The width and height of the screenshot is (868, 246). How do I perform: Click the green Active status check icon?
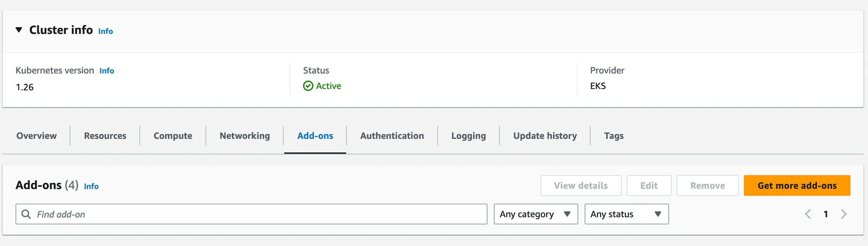[308, 86]
